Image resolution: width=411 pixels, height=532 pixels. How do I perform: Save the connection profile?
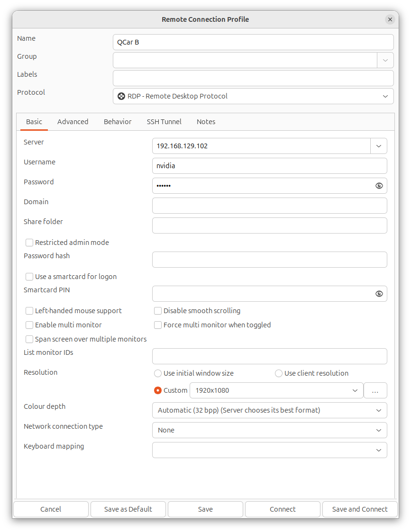205,509
